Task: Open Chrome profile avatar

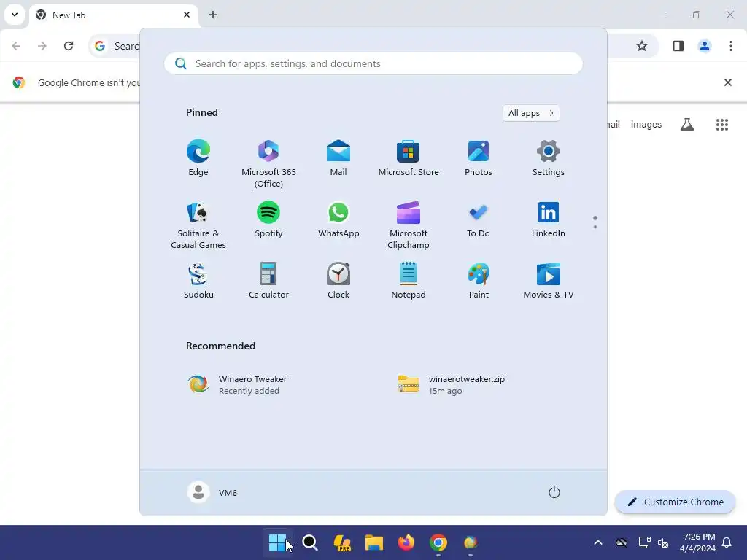Action: pyautogui.click(x=705, y=46)
